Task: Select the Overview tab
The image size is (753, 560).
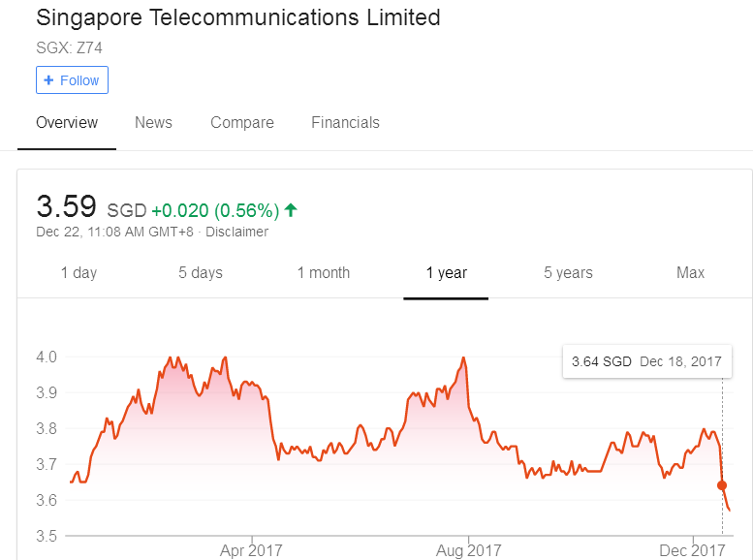Action: pyautogui.click(x=67, y=122)
